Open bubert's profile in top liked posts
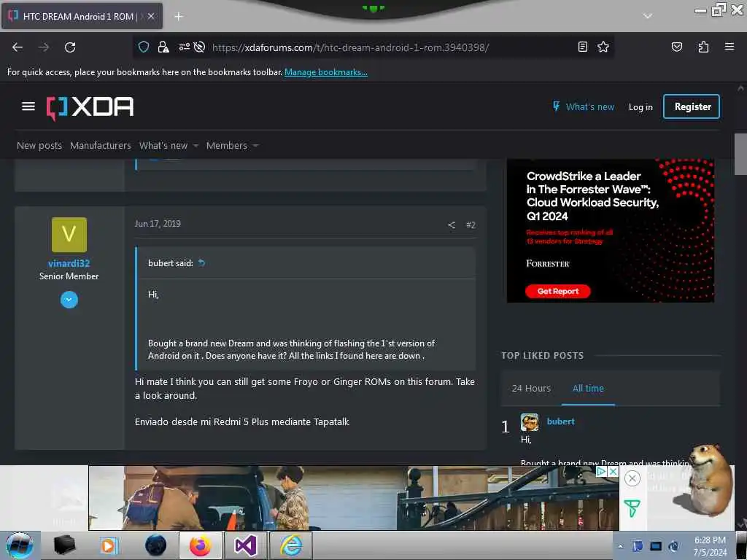The image size is (747, 560). [x=560, y=421]
